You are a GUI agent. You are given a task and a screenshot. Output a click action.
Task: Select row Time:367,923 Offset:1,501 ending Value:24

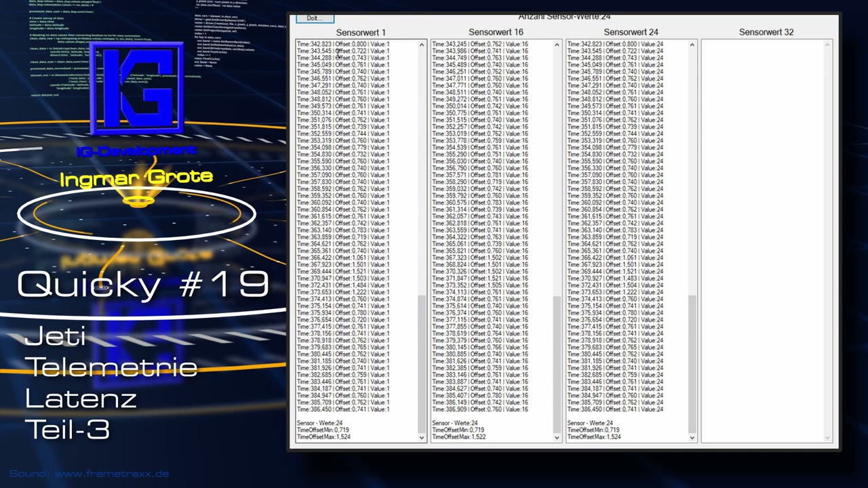click(x=616, y=265)
